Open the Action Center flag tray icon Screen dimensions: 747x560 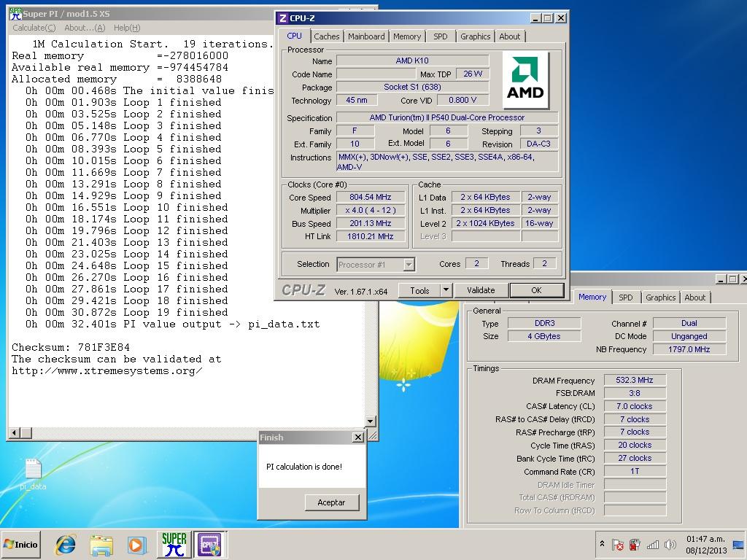tap(618, 544)
